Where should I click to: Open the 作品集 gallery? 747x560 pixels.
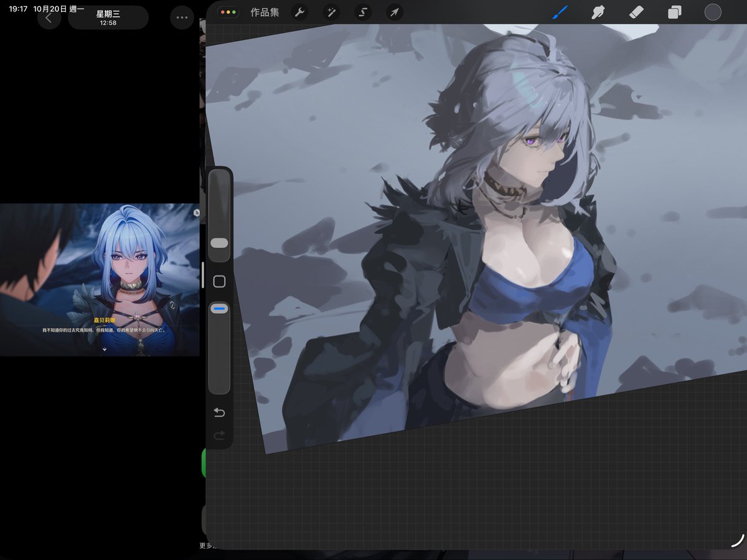click(x=265, y=12)
